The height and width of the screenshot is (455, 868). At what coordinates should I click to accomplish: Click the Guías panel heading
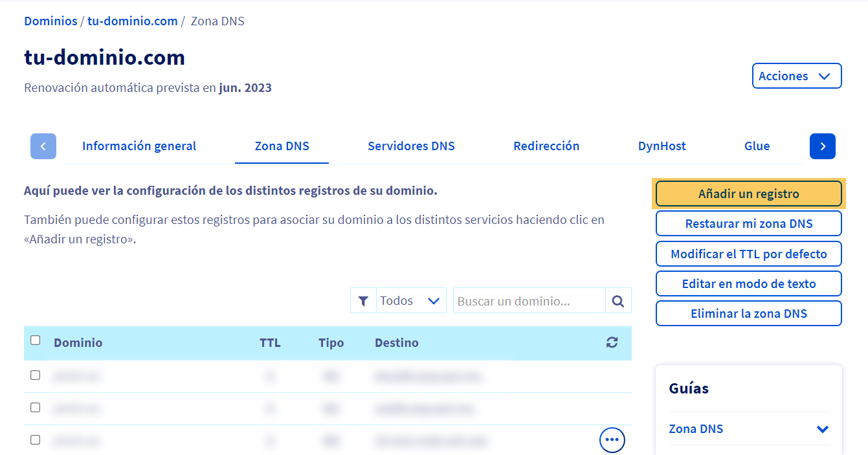click(x=689, y=388)
